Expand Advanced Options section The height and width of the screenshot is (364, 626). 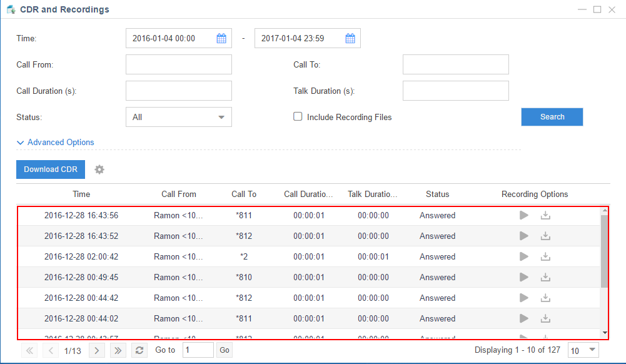56,142
